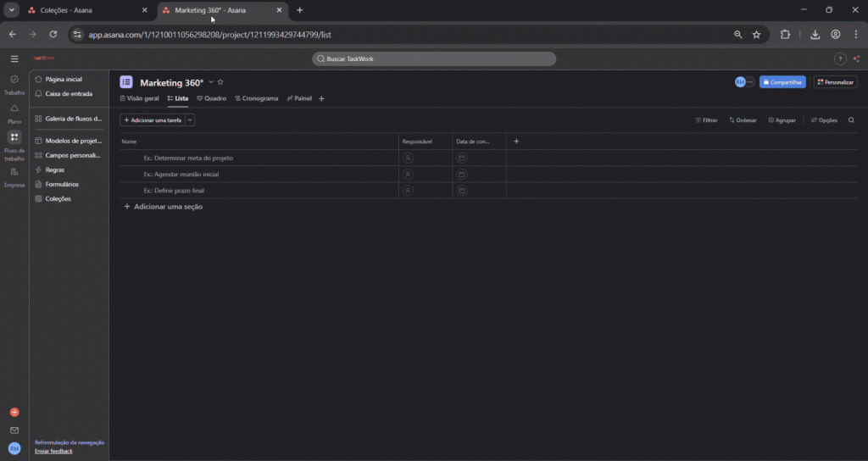Set due date for Agendar reunião inicial
Image resolution: width=868 pixels, height=461 pixels.
[462, 175]
